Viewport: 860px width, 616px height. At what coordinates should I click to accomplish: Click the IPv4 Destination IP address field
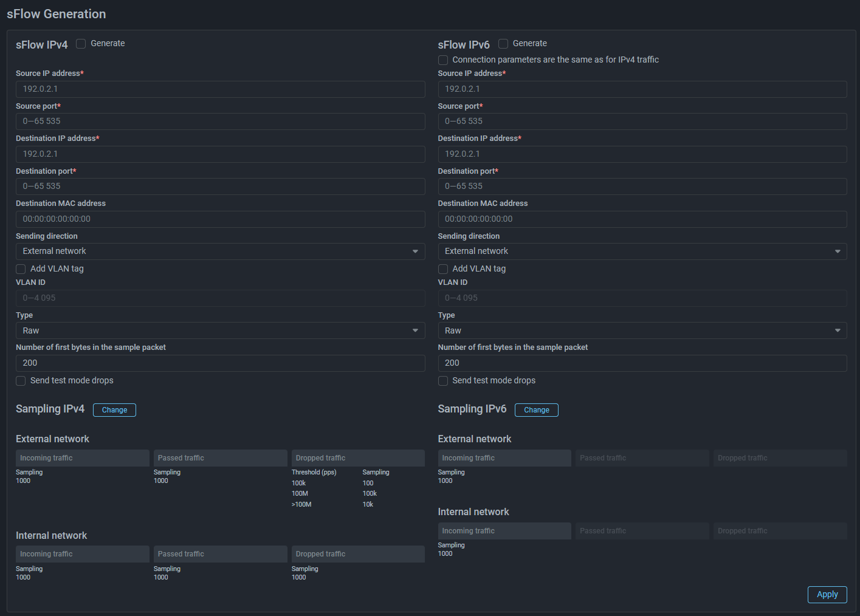click(x=220, y=154)
